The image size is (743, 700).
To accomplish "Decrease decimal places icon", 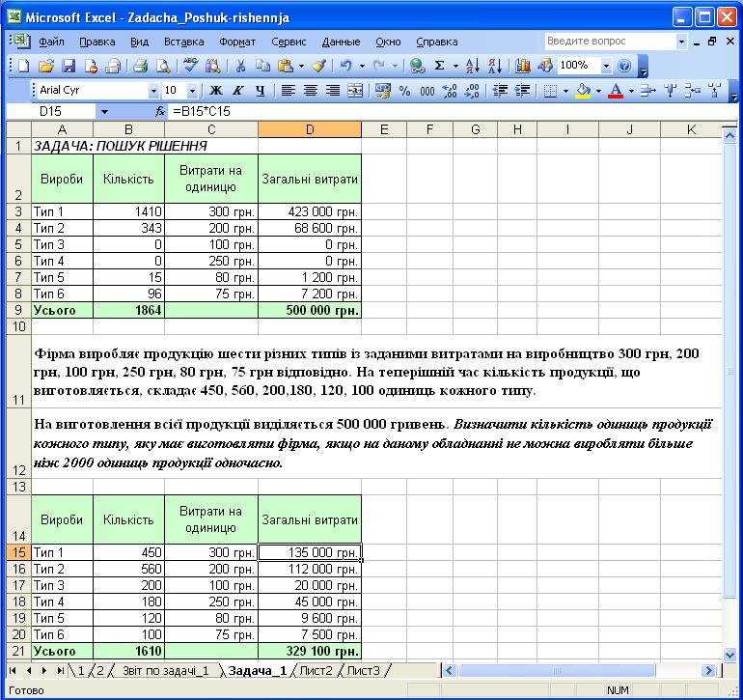I will point(472,90).
